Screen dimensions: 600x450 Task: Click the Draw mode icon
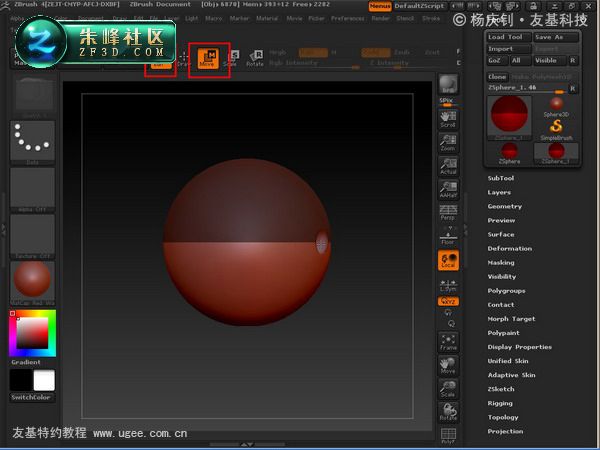[x=183, y=59]
